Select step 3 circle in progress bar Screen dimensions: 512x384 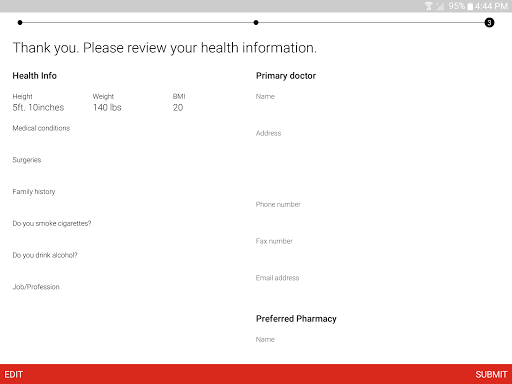489,23
